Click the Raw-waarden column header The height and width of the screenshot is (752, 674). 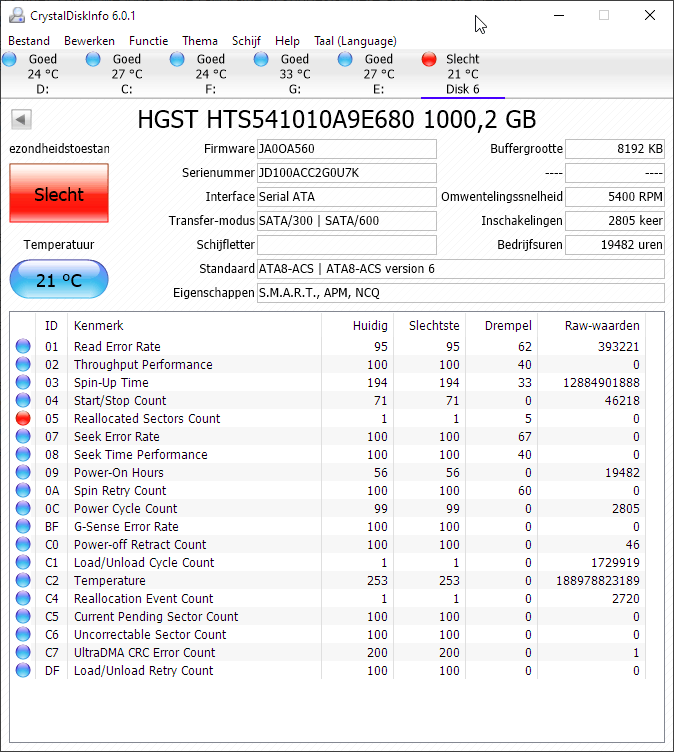pos(591,326)
